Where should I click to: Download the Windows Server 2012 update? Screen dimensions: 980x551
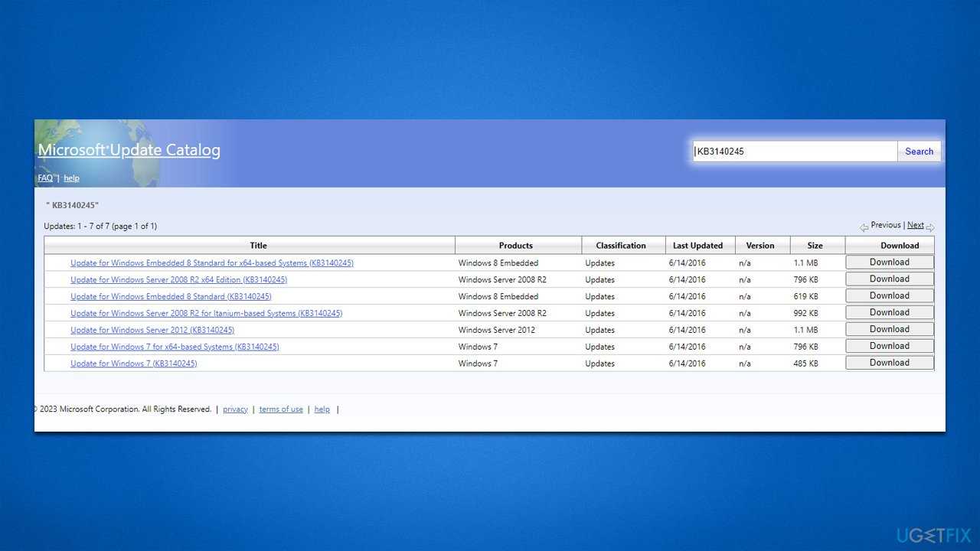pyautogui.click(x=890, y=330)
